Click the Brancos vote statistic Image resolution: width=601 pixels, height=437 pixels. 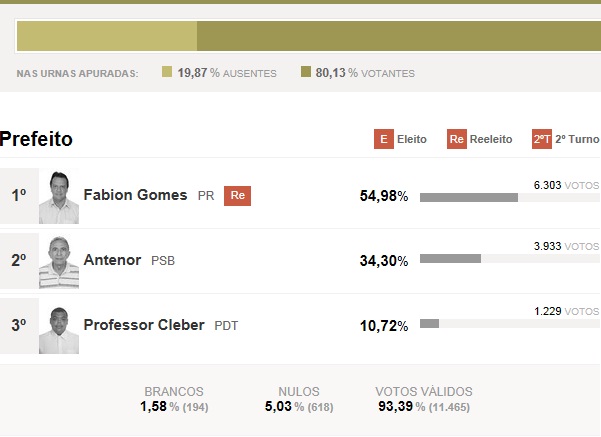pos(174,400)
